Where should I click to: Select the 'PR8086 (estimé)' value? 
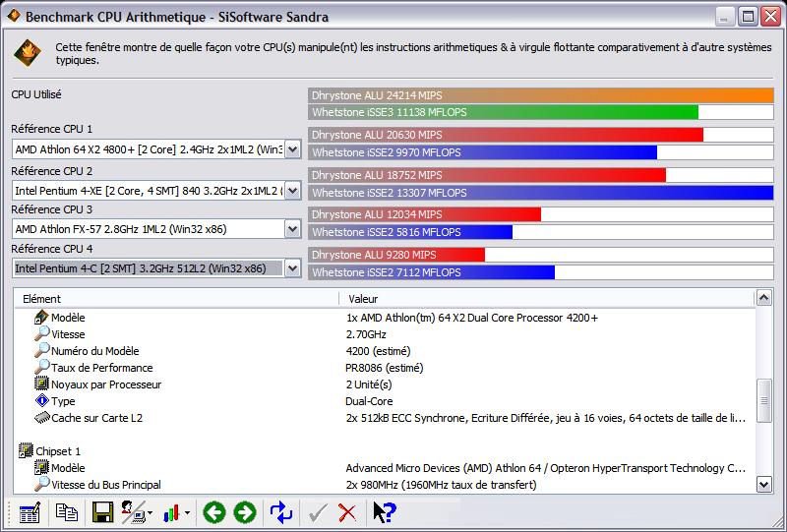(x=385, y=368)
